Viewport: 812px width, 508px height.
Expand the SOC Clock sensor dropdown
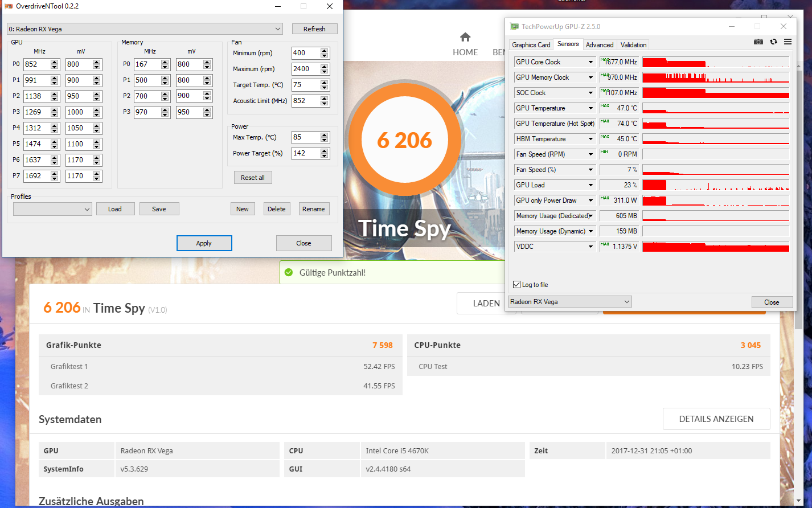pos(590,93)
